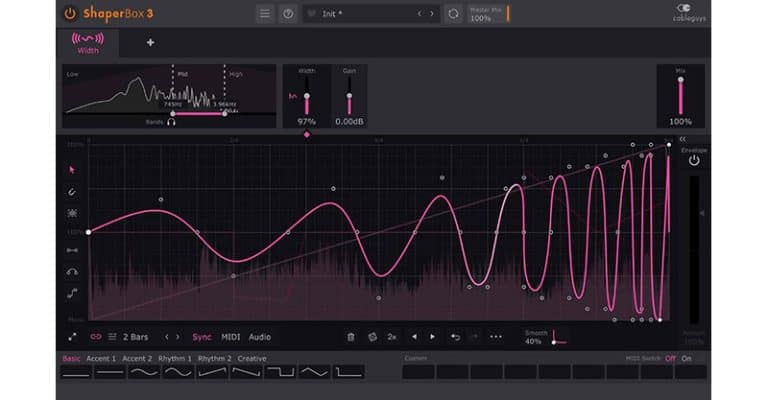The height and width of the screenshot is (400, 768).
Task: Open the three-dots more options menu
Action: tap(496, 337)
